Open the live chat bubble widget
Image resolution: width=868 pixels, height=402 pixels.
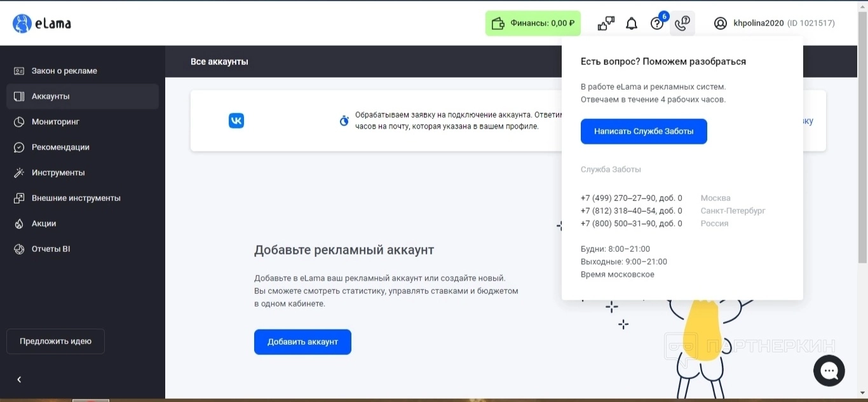coord(829,370)
